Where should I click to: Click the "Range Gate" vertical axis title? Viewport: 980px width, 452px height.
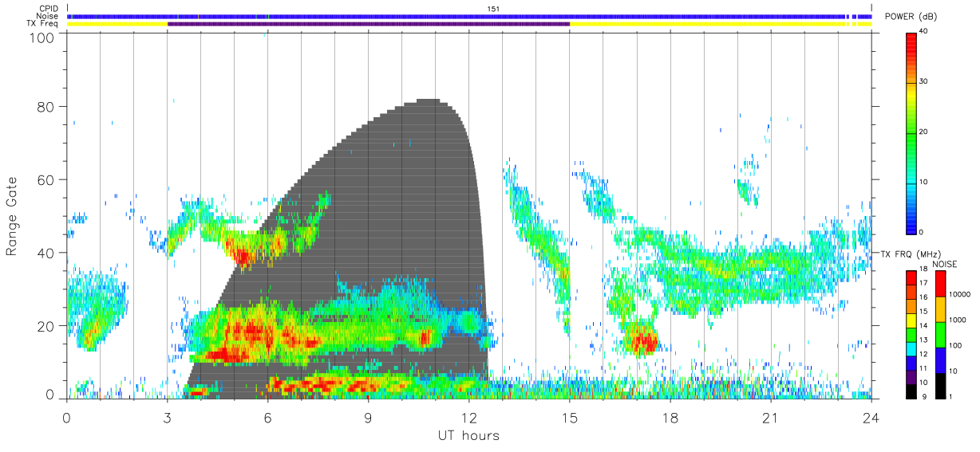pyautogui.click(x=12, y=217)
